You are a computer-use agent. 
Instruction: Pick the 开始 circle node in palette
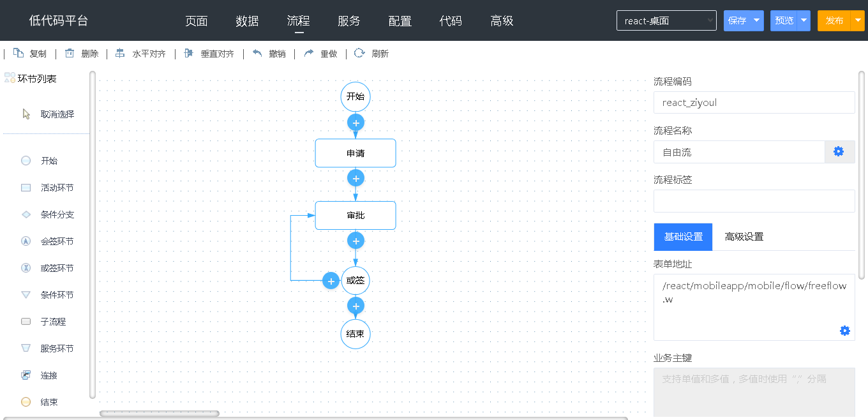click(x=26, y=161)
